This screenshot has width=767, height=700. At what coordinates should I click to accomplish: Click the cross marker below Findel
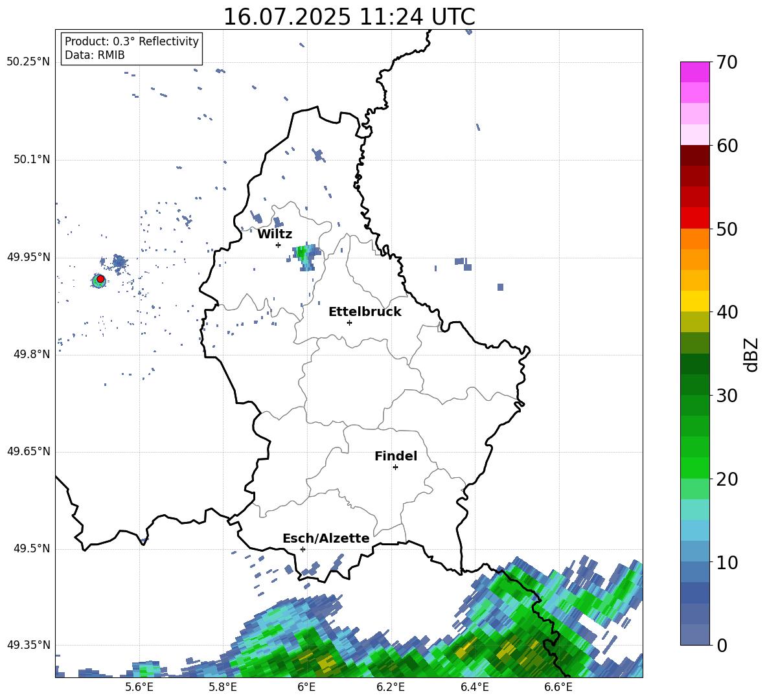pos(395,468)
